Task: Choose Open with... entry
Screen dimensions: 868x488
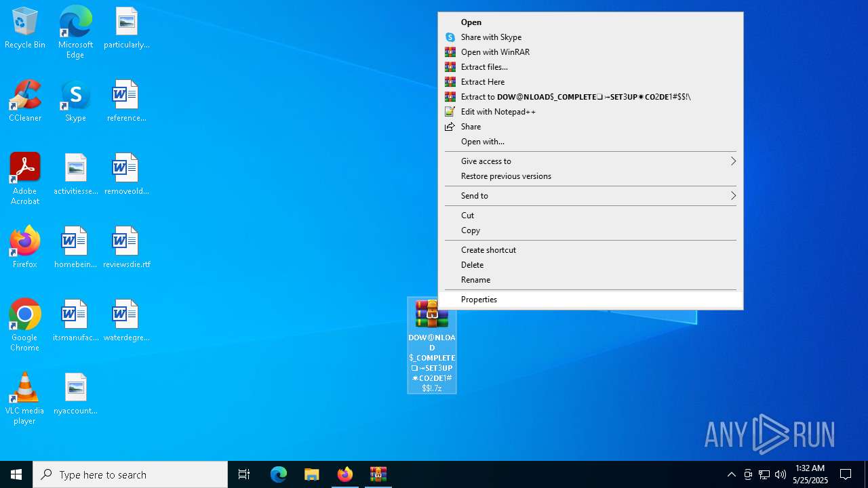Action: tap(591, 142)
